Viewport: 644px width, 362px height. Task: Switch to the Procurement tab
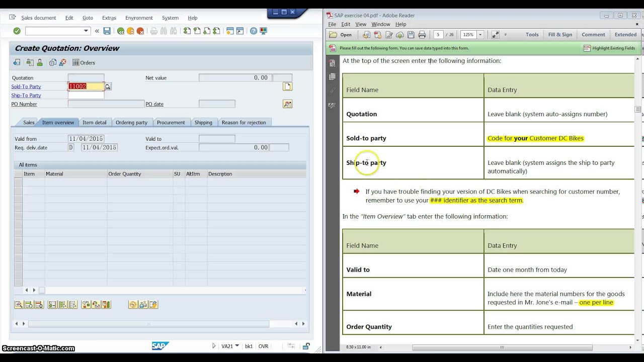pos(171,123)
